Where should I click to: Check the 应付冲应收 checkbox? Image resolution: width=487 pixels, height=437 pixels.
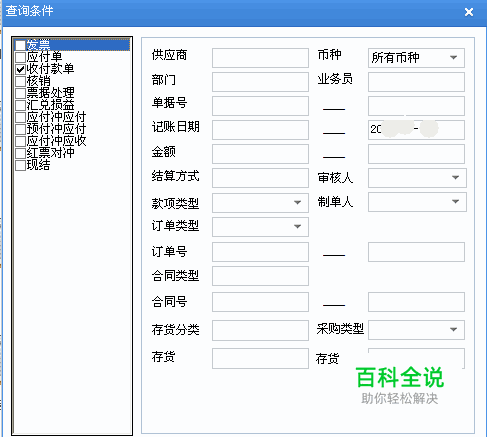click(x=21, y=141)
